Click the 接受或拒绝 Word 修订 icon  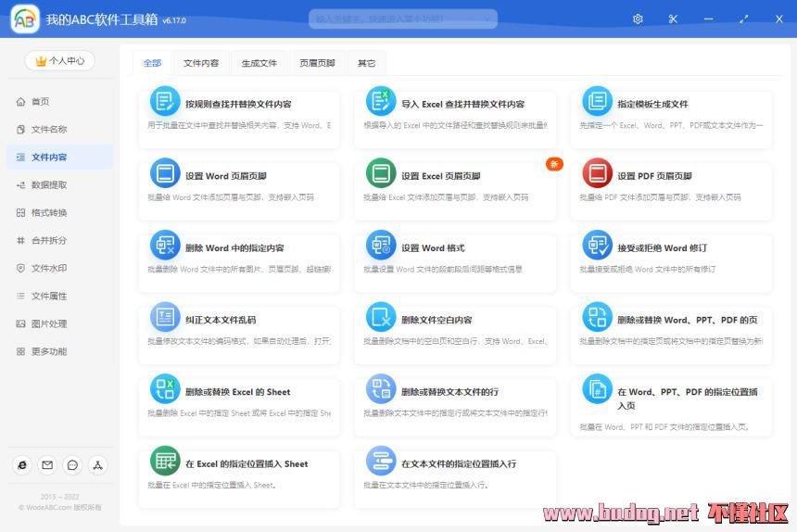597,246
